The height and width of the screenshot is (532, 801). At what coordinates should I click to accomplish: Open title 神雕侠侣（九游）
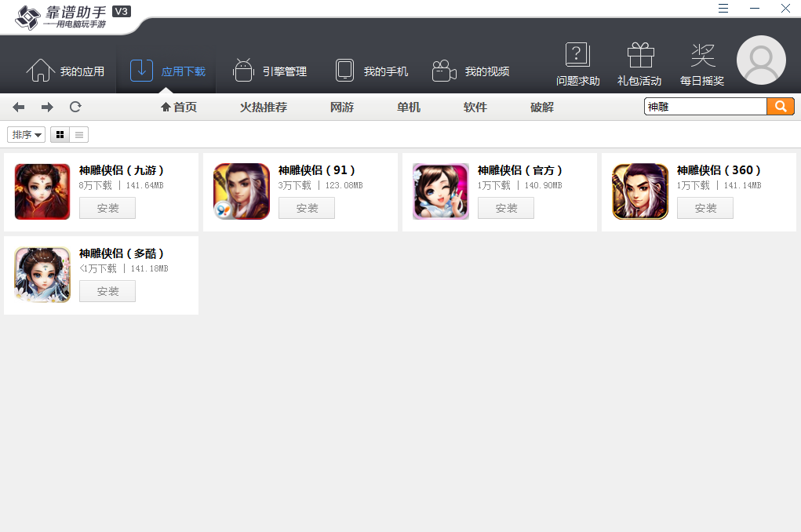(x=122, y=170)
